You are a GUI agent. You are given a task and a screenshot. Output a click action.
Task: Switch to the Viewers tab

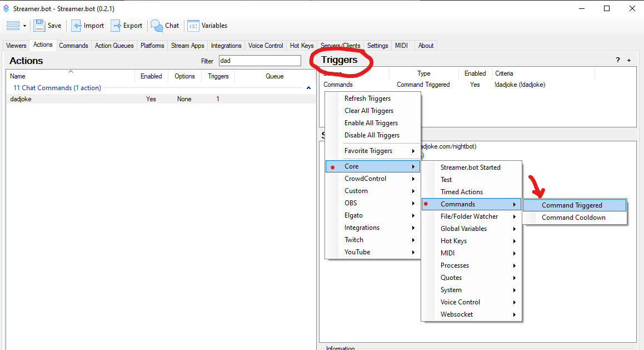tap(17, 46)
